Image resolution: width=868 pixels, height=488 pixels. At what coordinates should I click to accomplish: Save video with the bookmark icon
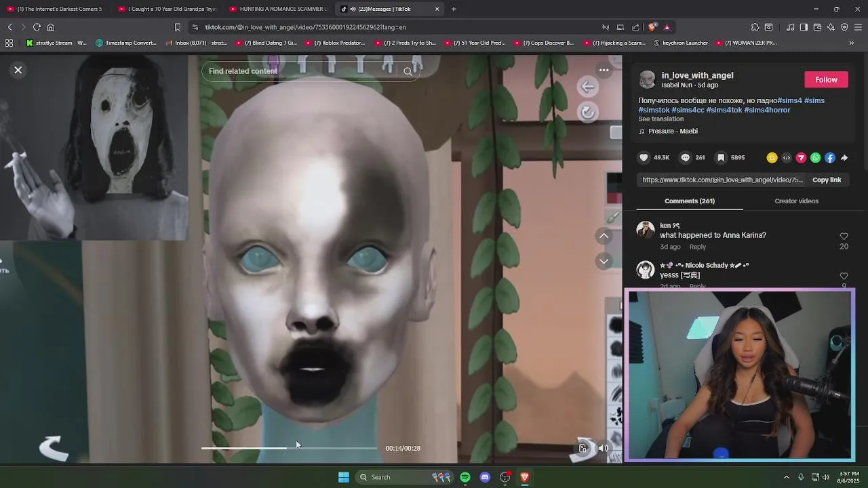[721, 158]
